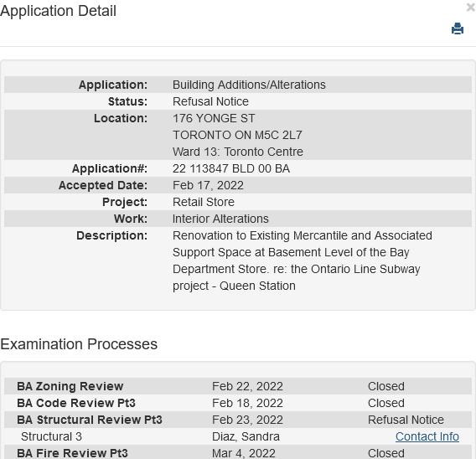
Task: Click the Ward 13: Toronto Centre text
Action: tap(238, 152)
